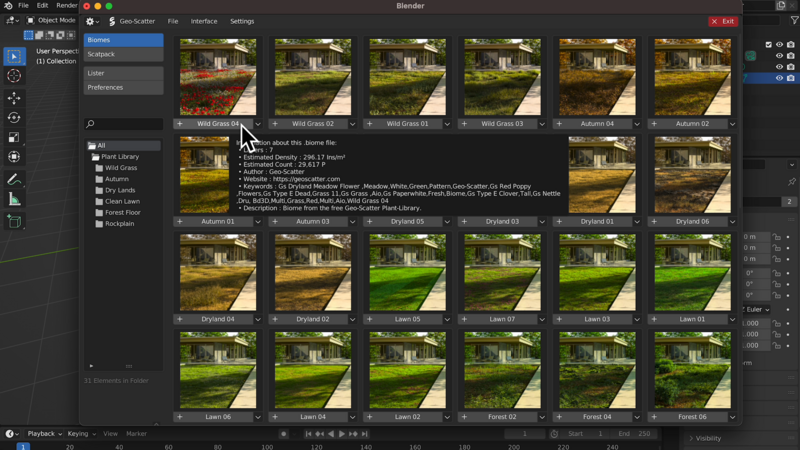Open Object Mode dropdown

[x=51, y=20]
